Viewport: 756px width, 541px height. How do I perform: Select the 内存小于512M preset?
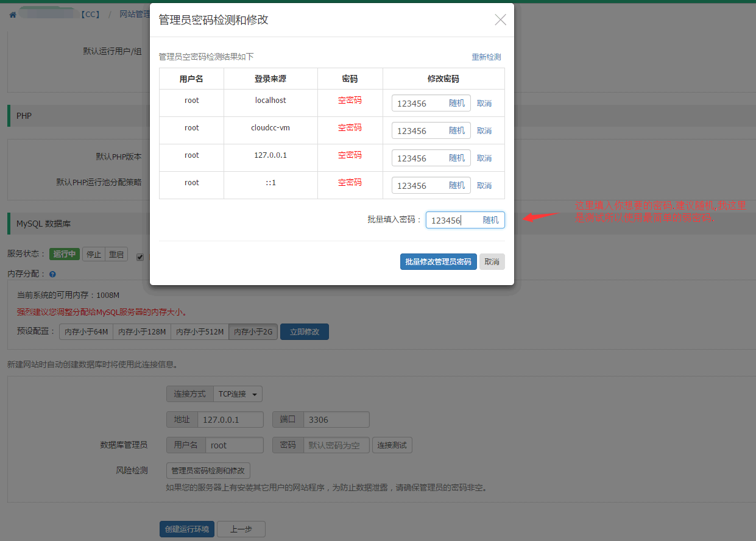pyautogui.click(x=199, y=332)
